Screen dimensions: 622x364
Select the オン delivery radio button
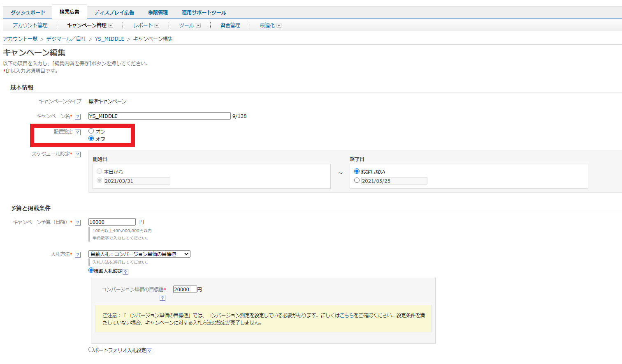pyautogui.click(x=91, y=131)
